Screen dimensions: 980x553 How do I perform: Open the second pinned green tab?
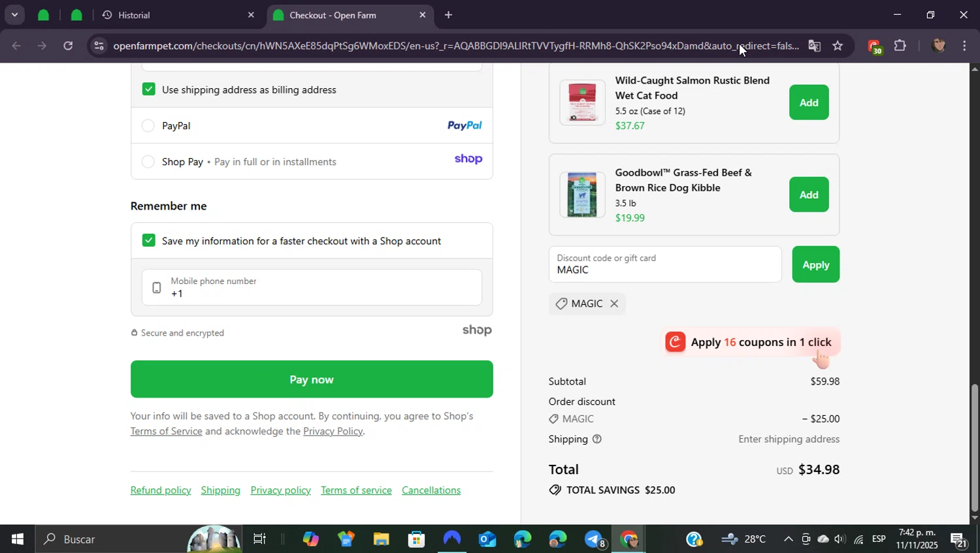[x=76, y=15]
